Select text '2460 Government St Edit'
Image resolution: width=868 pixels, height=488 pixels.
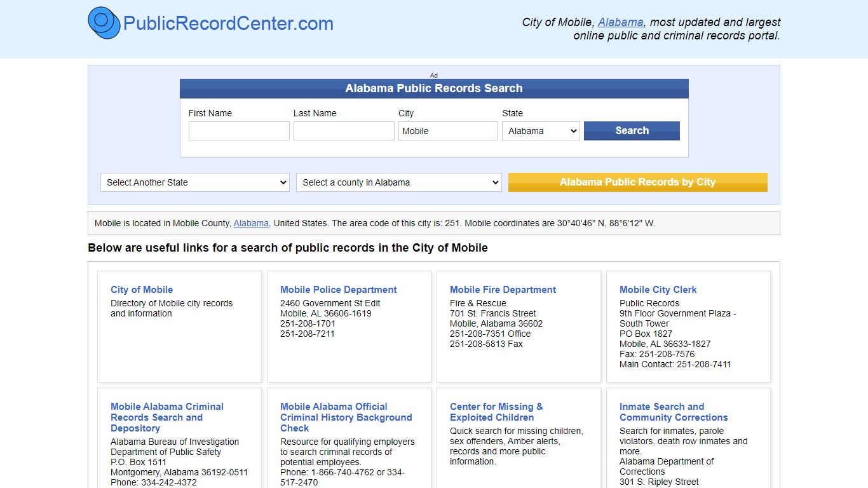(330, 303)
